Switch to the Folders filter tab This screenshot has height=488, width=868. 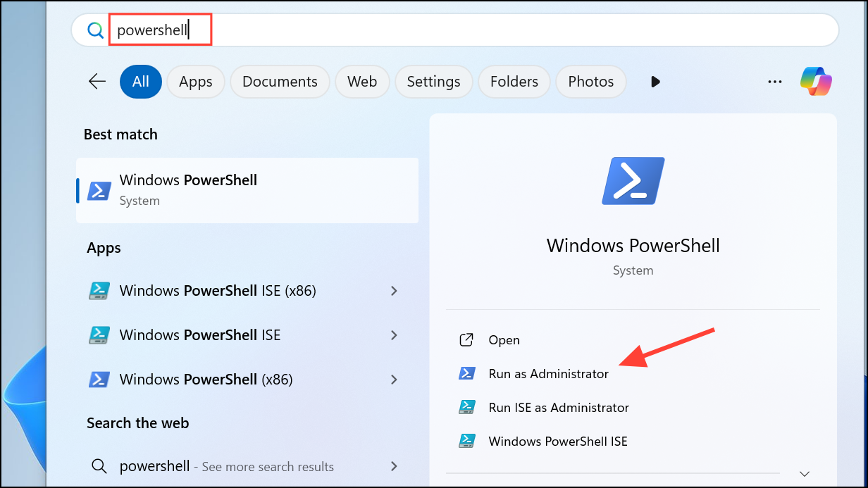click(x=514, y=82)
